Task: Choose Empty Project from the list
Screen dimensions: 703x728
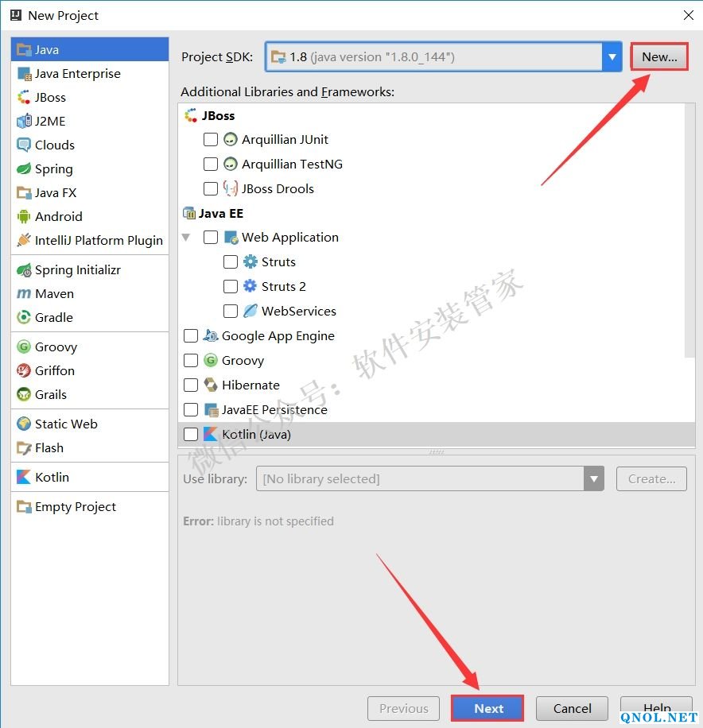Action: tap(75, 506)
